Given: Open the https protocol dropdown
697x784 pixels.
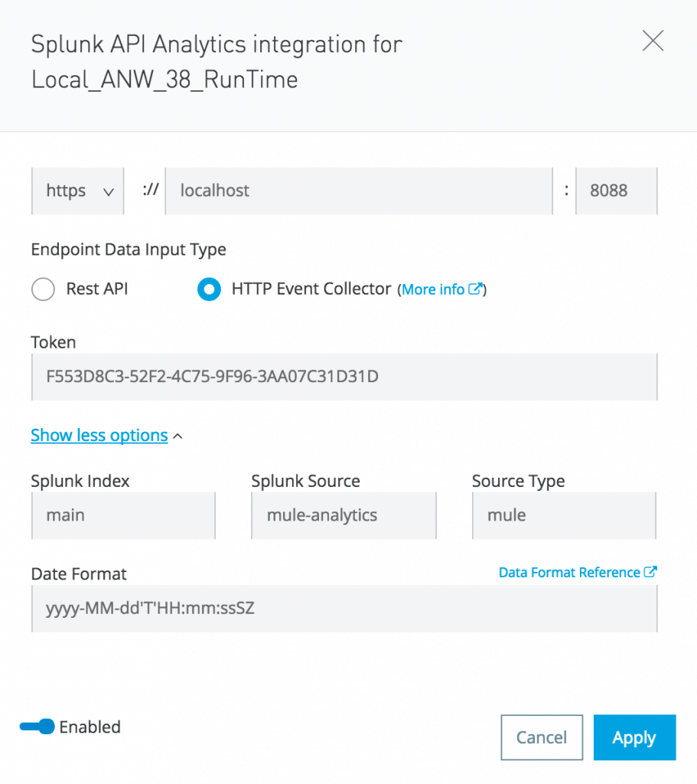Looking at the screenshot, I should click(77, 191).
